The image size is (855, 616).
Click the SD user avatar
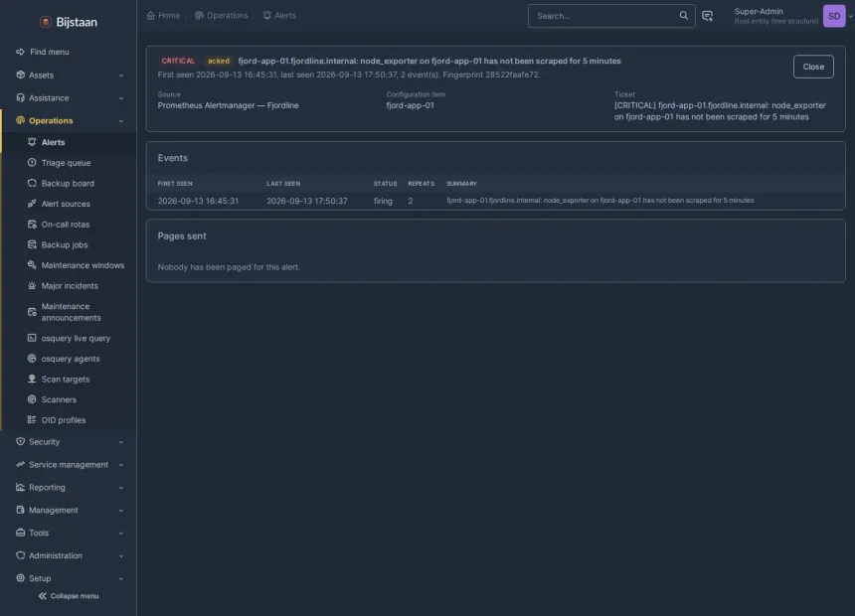(x=834, y=16)
